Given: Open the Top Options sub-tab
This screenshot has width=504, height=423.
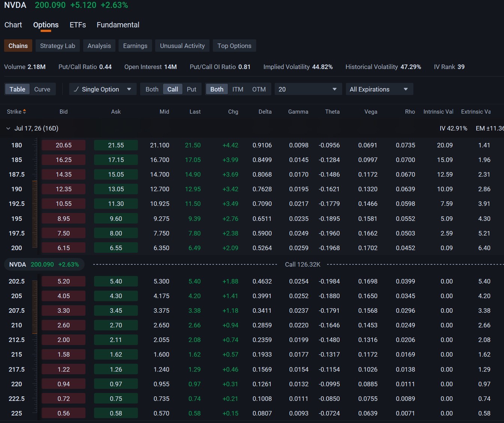Looking at the screenshot, I should tap(234, 46).
